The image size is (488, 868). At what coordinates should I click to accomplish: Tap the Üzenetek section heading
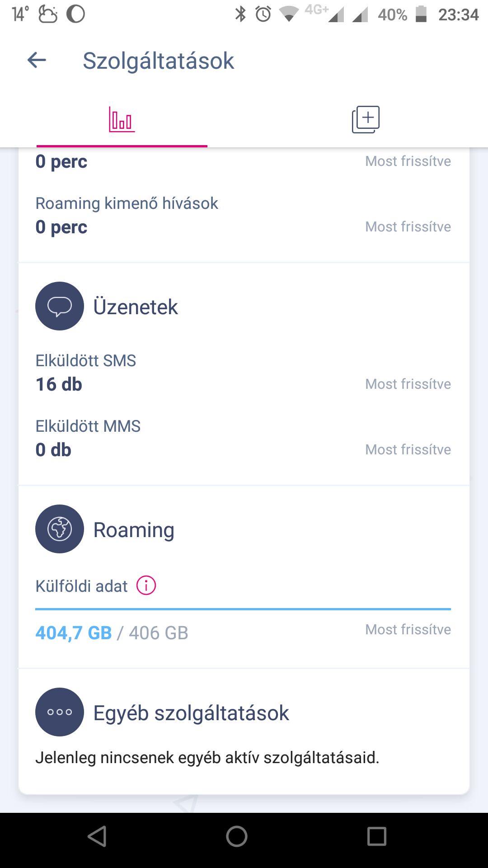click(136, 307)
